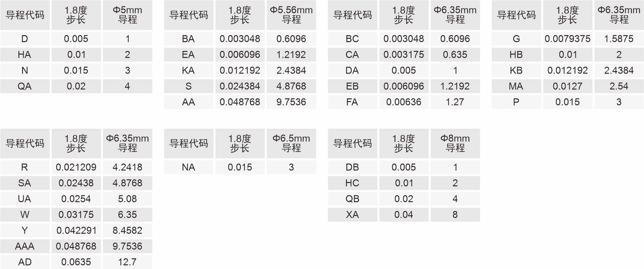This screenshot has height=269, width=644.
Task: Select the Φ8mm 导程 column header
Action: coord(455,144)
